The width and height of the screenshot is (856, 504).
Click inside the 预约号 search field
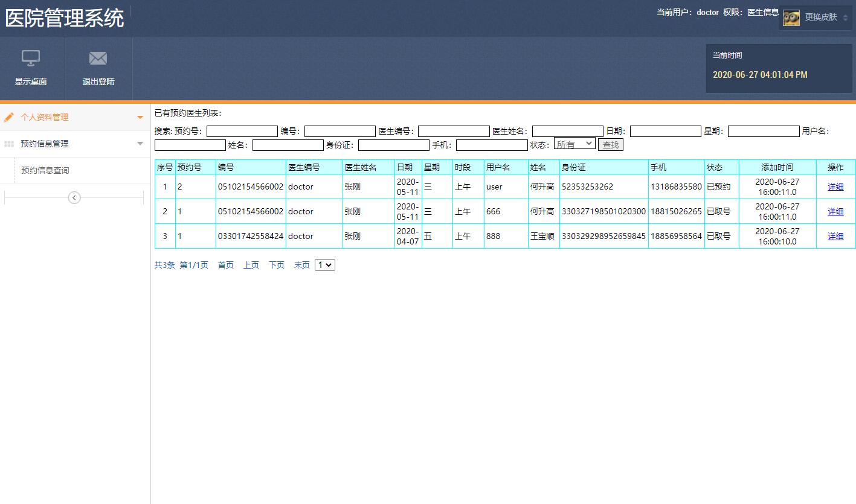tap(242, 131)
